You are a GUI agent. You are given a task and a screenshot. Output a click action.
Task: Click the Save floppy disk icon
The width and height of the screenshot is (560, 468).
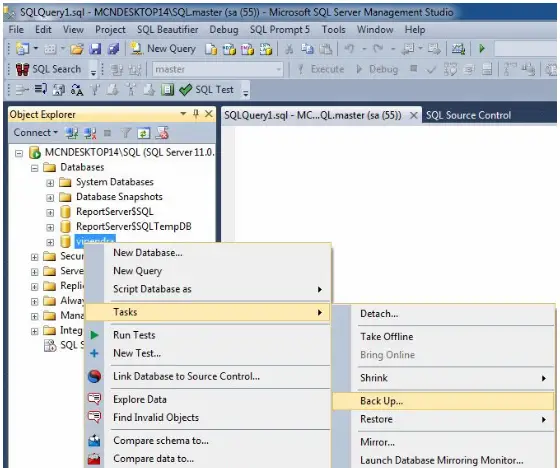click(x=95, y=49)
